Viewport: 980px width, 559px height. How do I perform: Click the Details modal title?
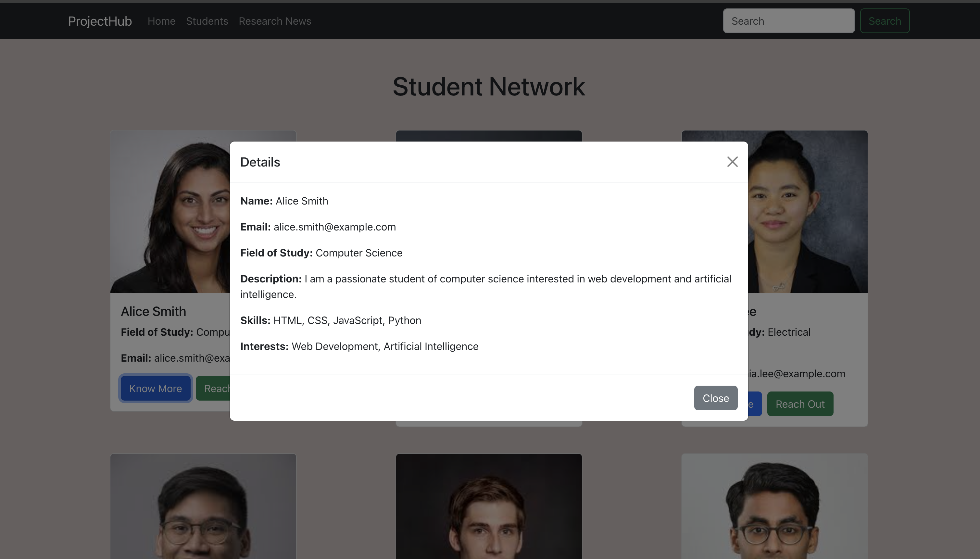260,162
